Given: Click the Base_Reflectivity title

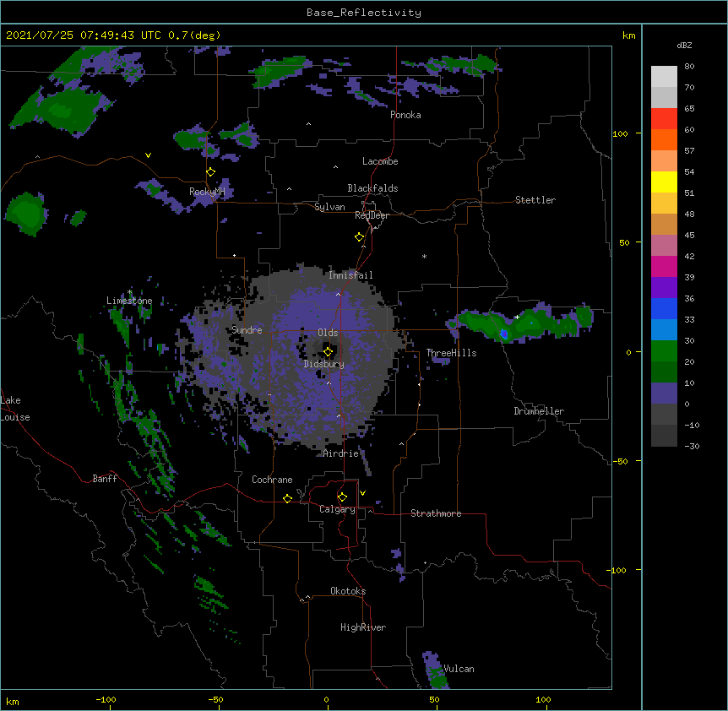Looking at the screenshot, I should click(364, 13).
